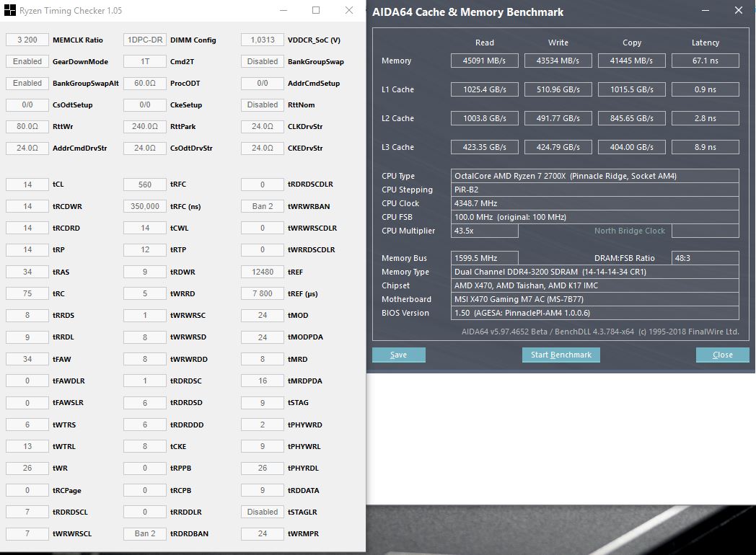Click the DIMM Config 1DPC-DR value
This screenshot has height=555, width=756.
[145, 40]
